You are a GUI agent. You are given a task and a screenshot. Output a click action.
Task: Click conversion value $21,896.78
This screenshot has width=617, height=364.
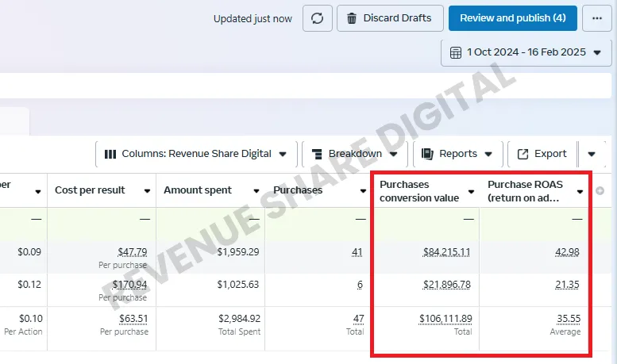tap(446, 284)
